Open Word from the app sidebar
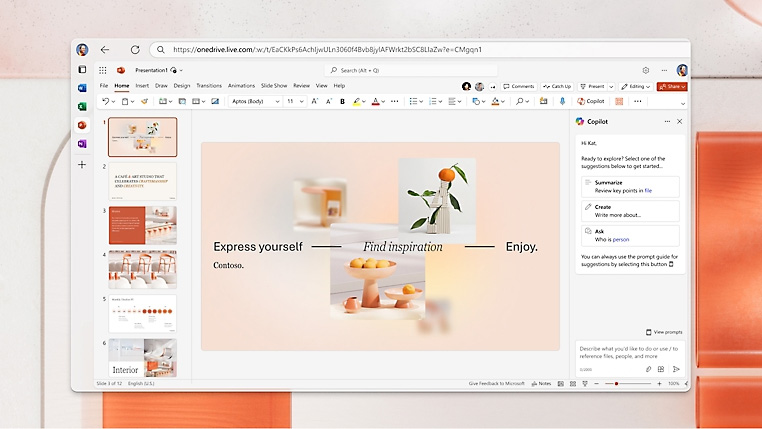The height and width of the screenshot is (429, 762). click(82, 88)
